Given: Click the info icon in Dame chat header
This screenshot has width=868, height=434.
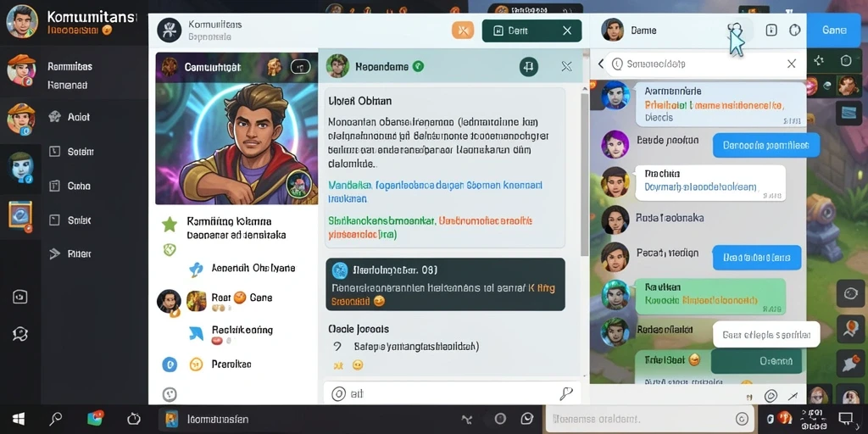Looking at the screenshot, I should [771, 31].
